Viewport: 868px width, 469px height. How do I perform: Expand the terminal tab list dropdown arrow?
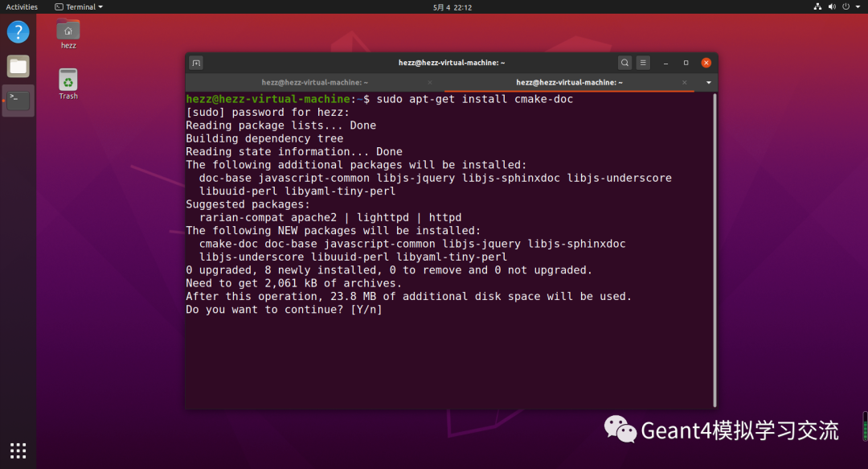709,83
